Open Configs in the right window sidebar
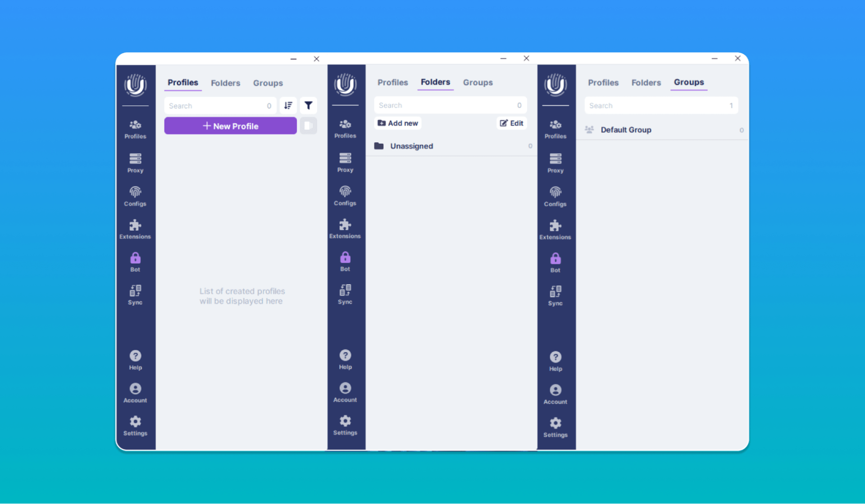 coord(555,197)
